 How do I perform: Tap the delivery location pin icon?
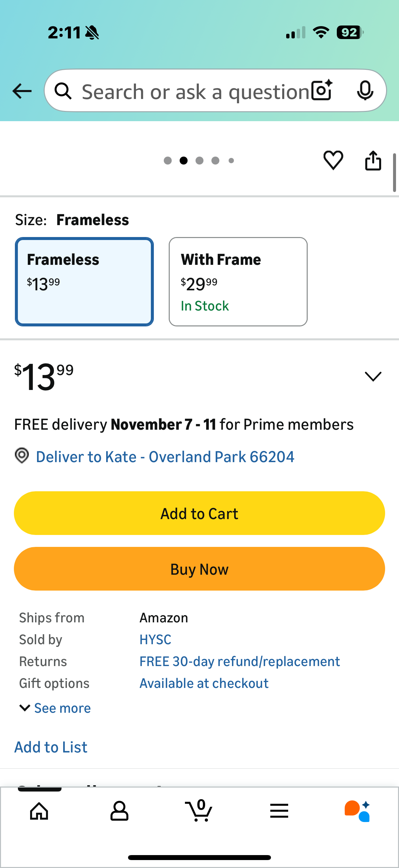[22, 456]
